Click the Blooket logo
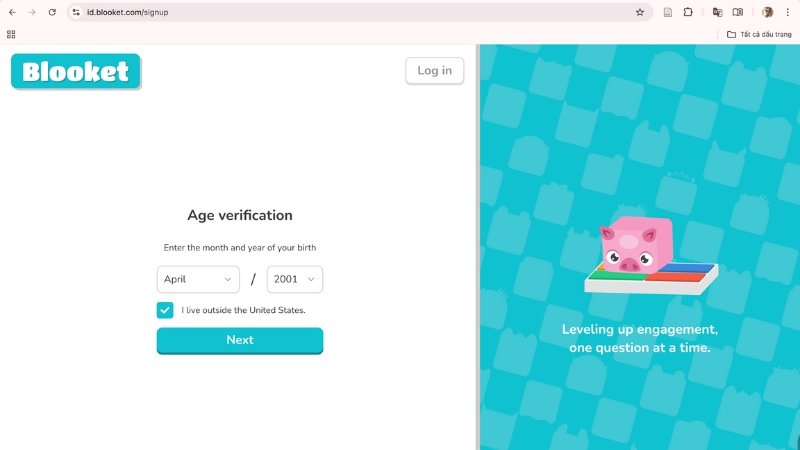 [76, 71]
